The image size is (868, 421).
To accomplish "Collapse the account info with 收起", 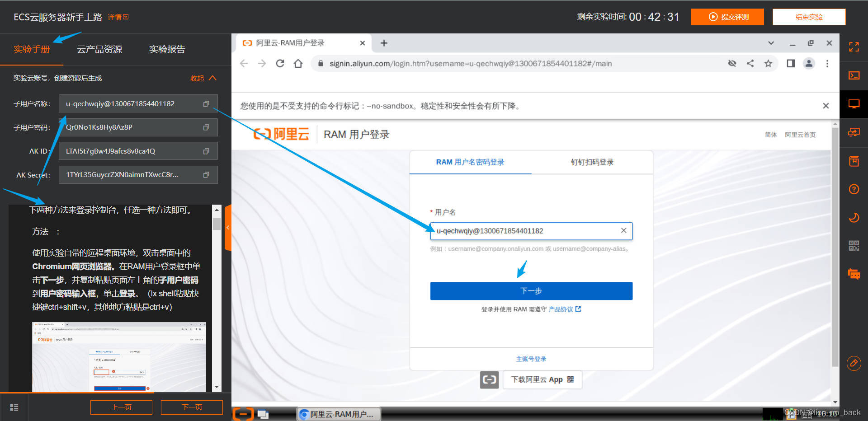I will 203,78.
